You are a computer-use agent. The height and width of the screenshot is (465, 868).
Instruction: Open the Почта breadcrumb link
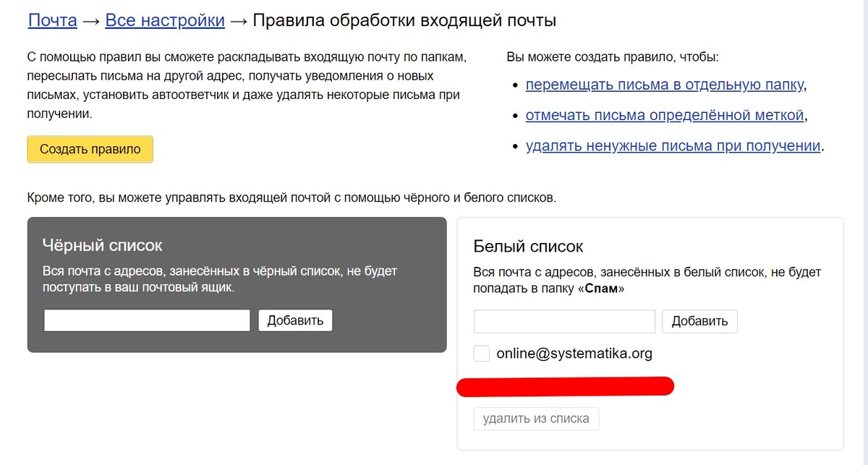coord(52,20)
